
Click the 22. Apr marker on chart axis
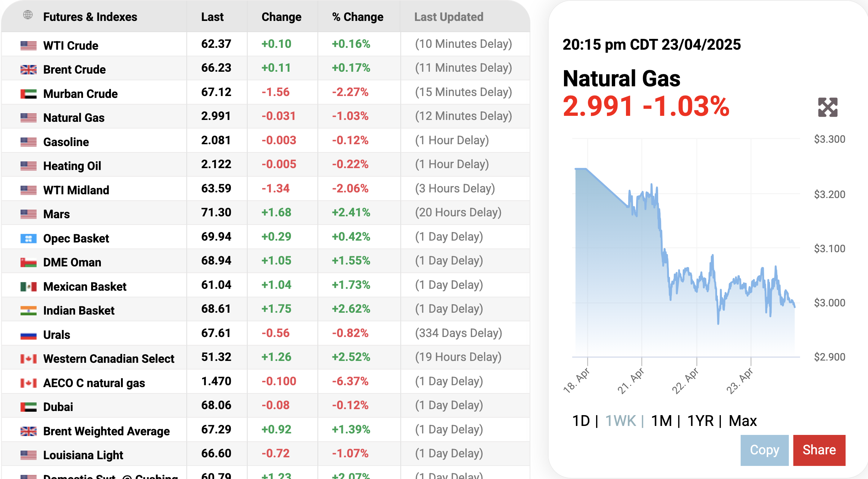point(685,380)
